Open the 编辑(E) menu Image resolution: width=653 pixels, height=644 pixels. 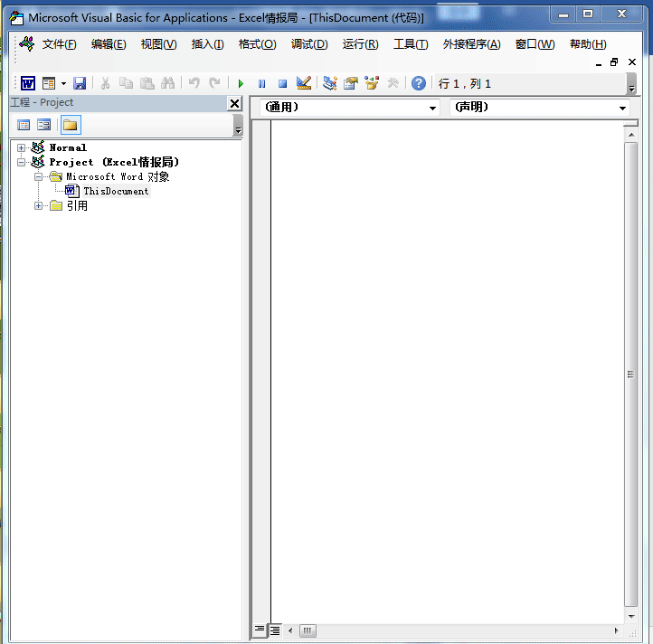(x=109, y=44)
